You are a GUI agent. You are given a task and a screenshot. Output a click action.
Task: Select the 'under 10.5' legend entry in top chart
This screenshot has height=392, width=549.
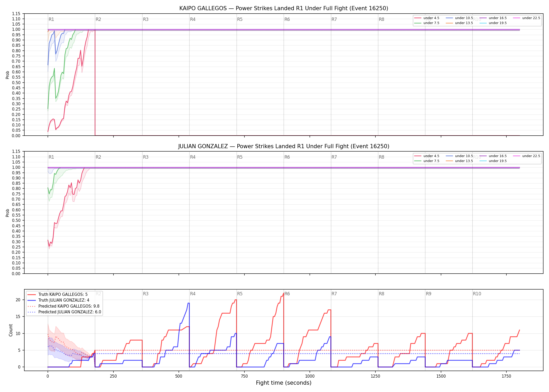tap(459, 18)
